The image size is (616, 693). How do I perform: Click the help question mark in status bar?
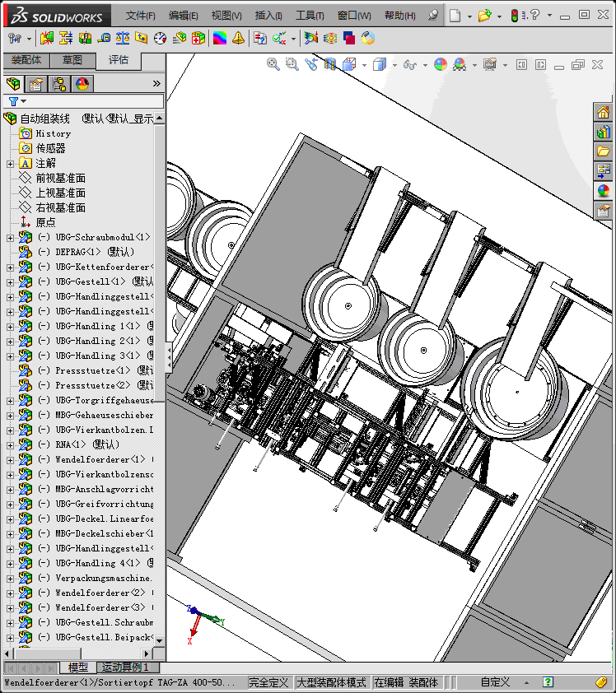coord(548,682)
